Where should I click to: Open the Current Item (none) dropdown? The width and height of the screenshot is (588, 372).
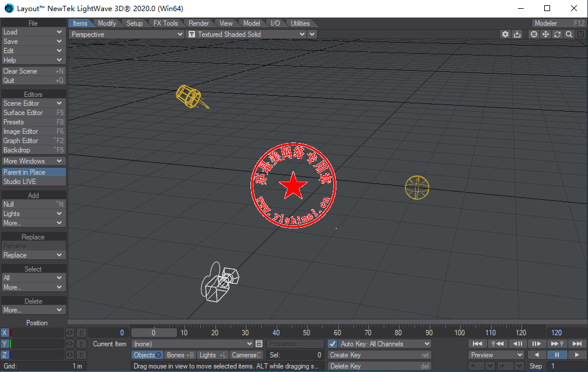(x=193, y=344)
